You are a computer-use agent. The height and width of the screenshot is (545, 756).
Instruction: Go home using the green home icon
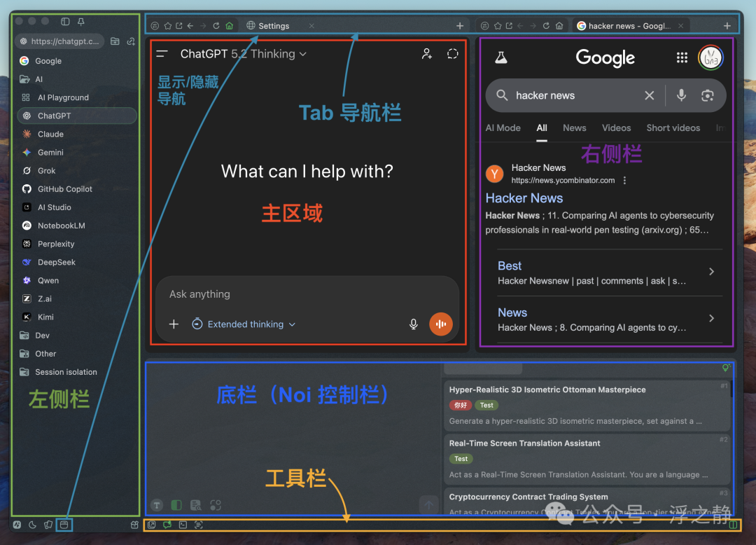click(x=230, y=26)
